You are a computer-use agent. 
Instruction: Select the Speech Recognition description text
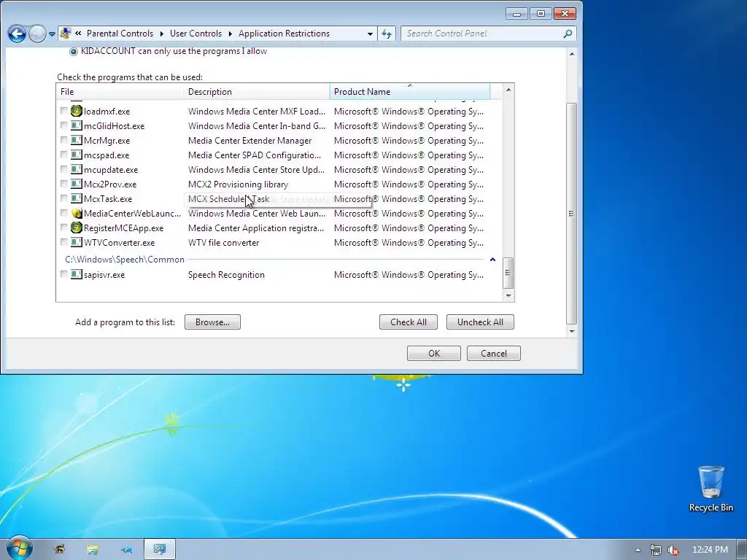[226, 275]
